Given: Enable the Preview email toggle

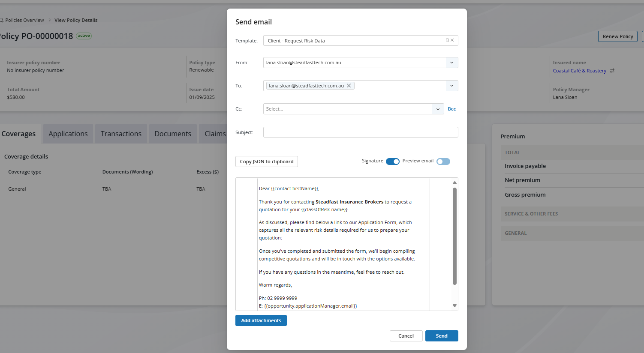Looking at the screenshot, I should [x=443, y=162].
